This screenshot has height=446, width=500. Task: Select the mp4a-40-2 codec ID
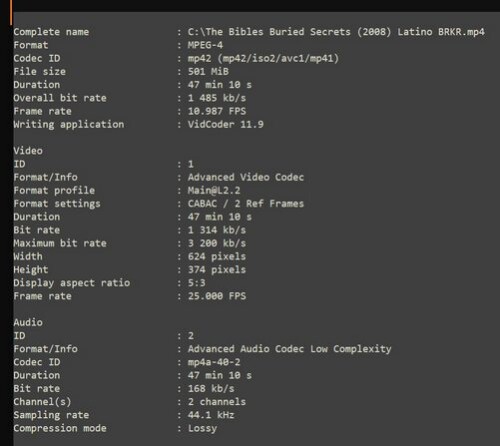(214, 362)
